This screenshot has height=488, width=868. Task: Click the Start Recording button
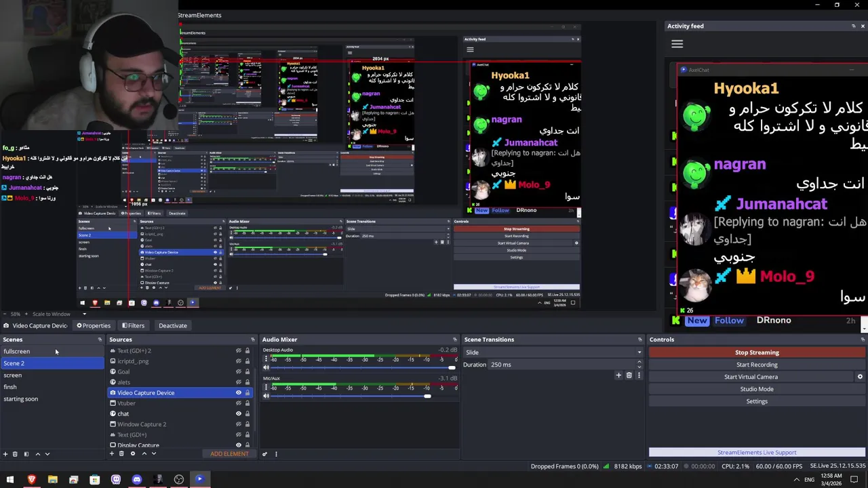pyautogui.click(x=757, y=365)
